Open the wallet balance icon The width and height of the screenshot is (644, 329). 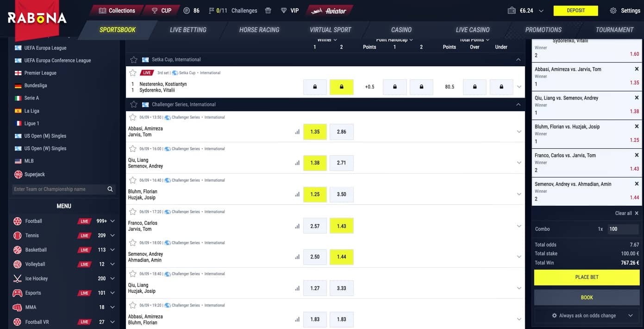512,11
